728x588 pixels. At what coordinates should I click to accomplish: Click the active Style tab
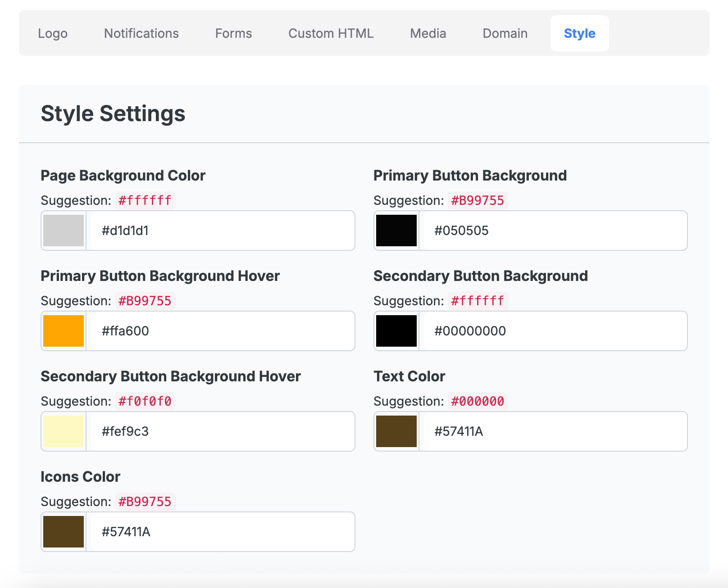[579, 33]
